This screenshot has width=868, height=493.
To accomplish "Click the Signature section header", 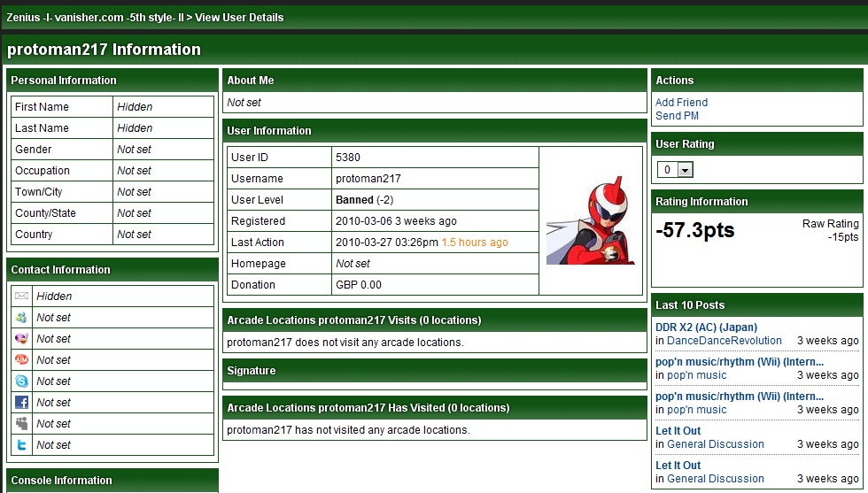I will 435,371.
